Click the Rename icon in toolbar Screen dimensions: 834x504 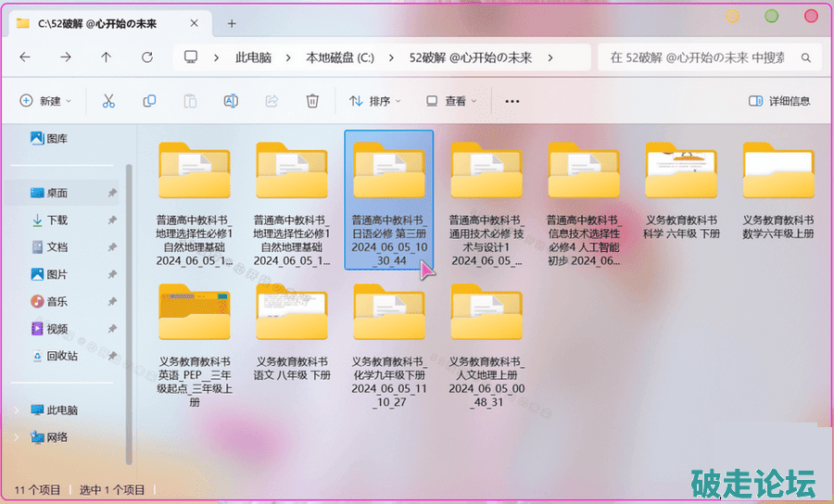click(231, 101)
